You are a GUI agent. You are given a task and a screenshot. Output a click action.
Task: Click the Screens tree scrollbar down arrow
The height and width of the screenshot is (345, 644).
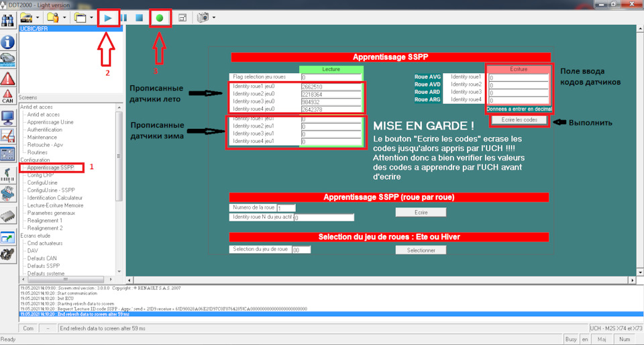[x=119, y=271]
